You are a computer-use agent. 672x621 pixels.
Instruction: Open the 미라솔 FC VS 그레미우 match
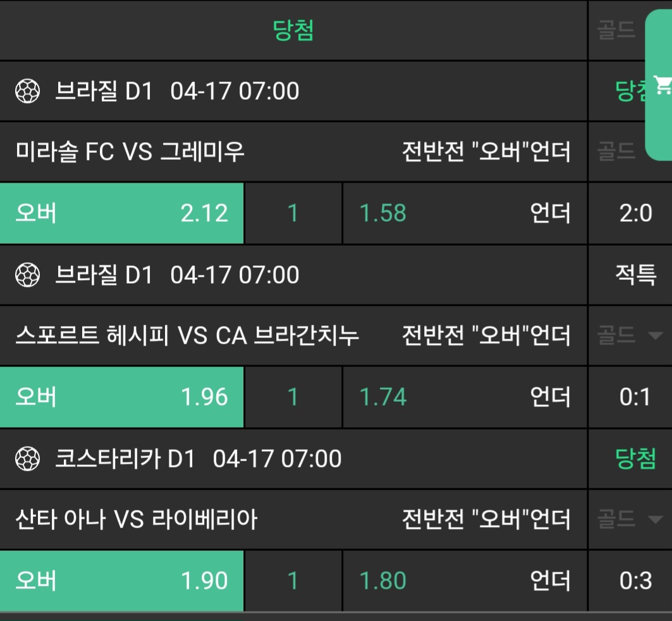pyautogui.click(x=130, y=152)
